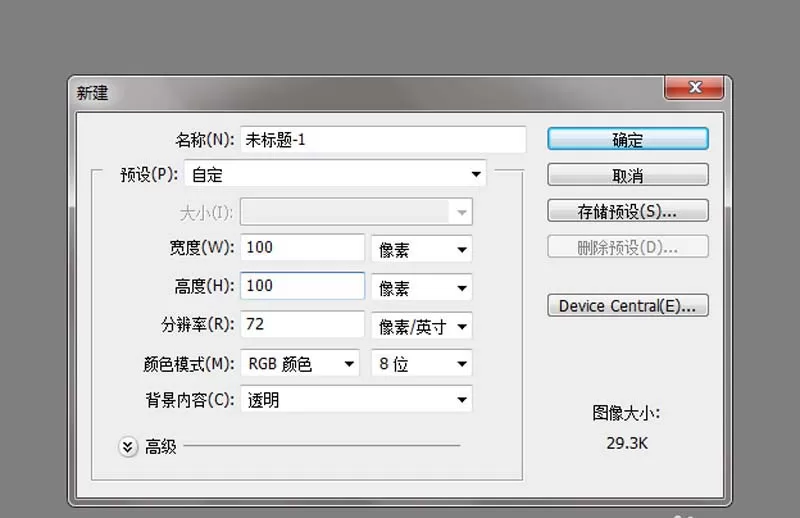Viewport: 800px width, 518px height.
Task: Click the 取消 button
Action: tap(628, 175)
